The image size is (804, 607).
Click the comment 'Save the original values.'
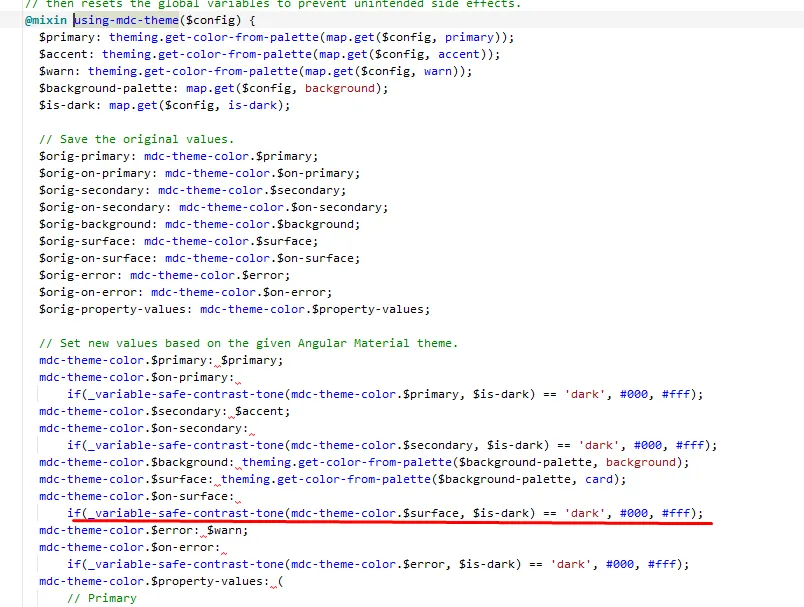click(x=136, y=139)
